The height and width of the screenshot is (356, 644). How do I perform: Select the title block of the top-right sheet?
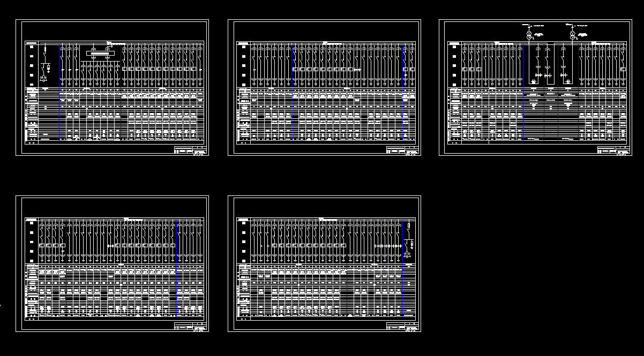click(x=614, y=149)
